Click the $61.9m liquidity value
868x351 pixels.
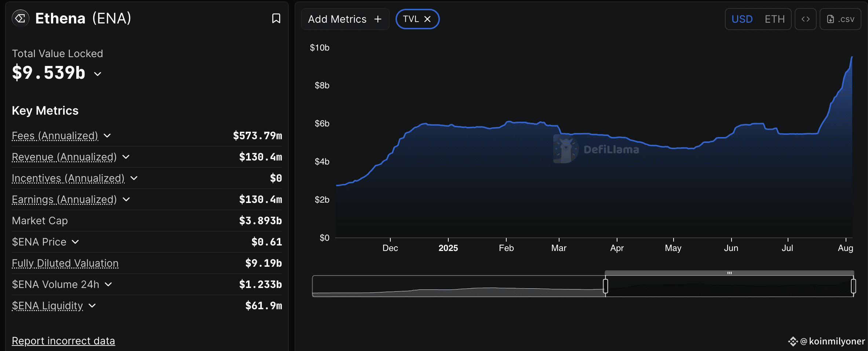click(263, 306)
